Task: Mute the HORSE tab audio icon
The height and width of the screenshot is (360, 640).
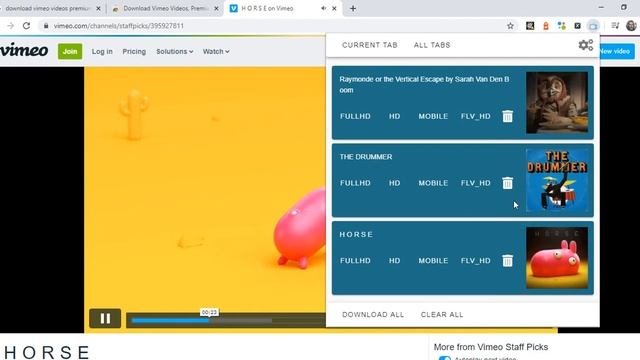Action: pos(323,8)
